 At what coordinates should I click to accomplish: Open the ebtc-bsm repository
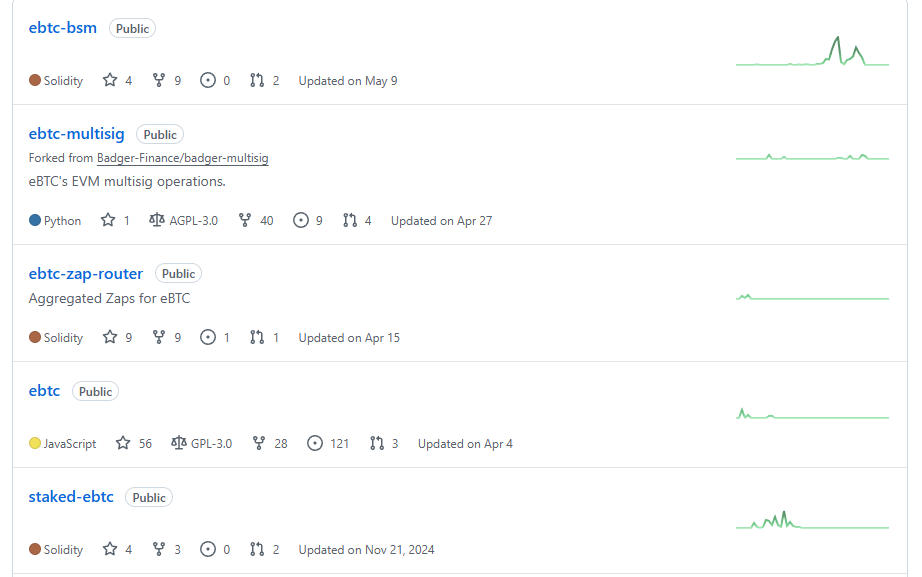tap(63, 28)
